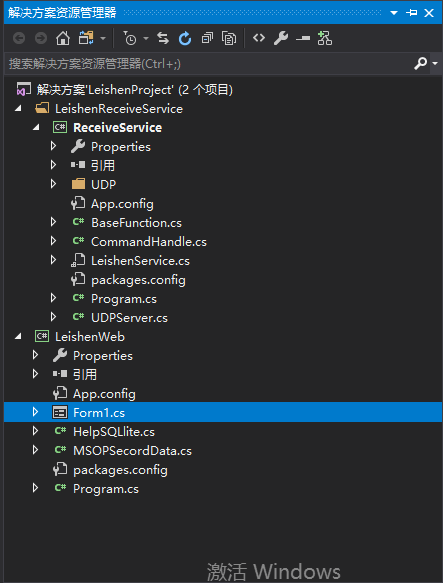This screenshot has height=583, width=443.
Task: Close the Solution Explorer panel
Action: coord(429,13)
